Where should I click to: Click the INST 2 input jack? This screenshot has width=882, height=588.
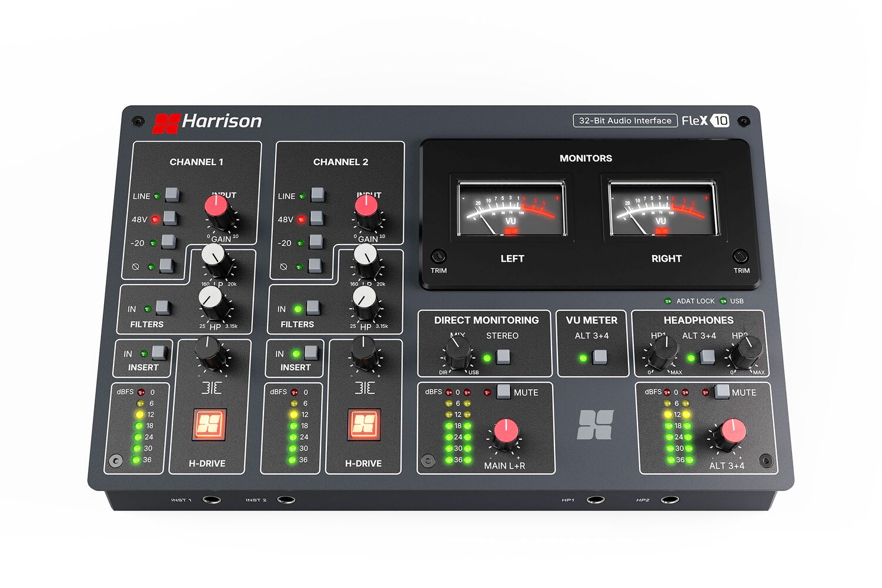click(x=286, y=500)
